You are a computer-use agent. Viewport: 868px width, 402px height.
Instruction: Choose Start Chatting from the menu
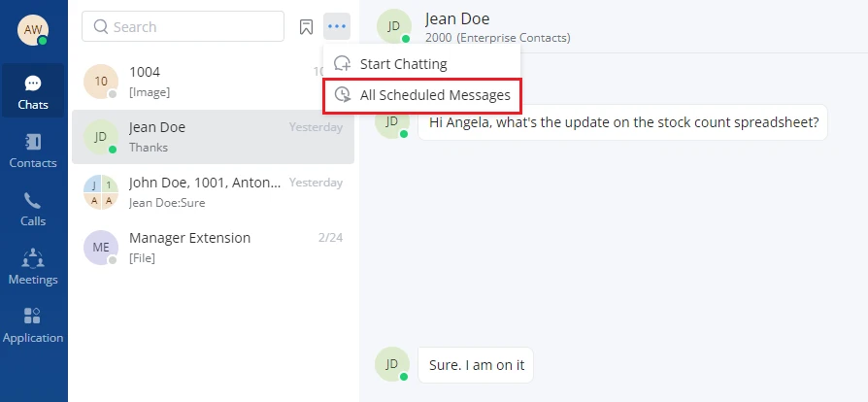tap(422, 64)
